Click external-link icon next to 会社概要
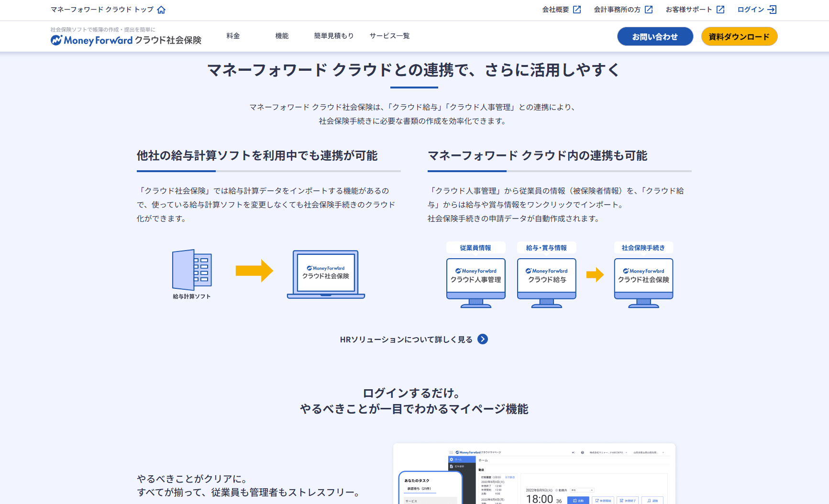829x504 pixels. (577, 10)
